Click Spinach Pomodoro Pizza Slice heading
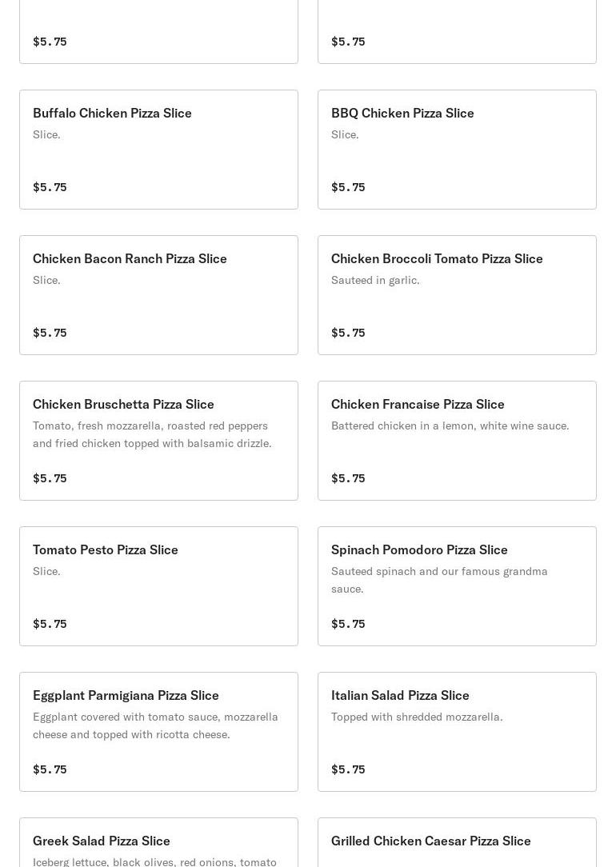 point(419,549)
